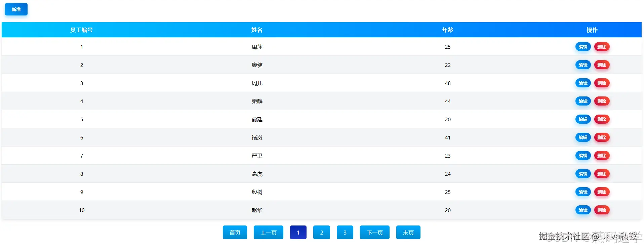The height and width of the screenshot is (248, 644).
Task: Select page 1 in pagination
Action: click(x=298, y=233)
